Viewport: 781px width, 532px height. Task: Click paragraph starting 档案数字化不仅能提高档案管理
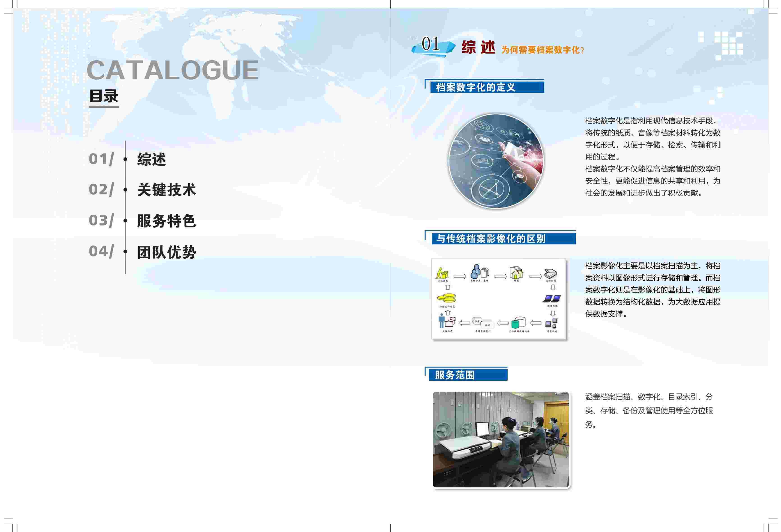click(x=653, y=181)
